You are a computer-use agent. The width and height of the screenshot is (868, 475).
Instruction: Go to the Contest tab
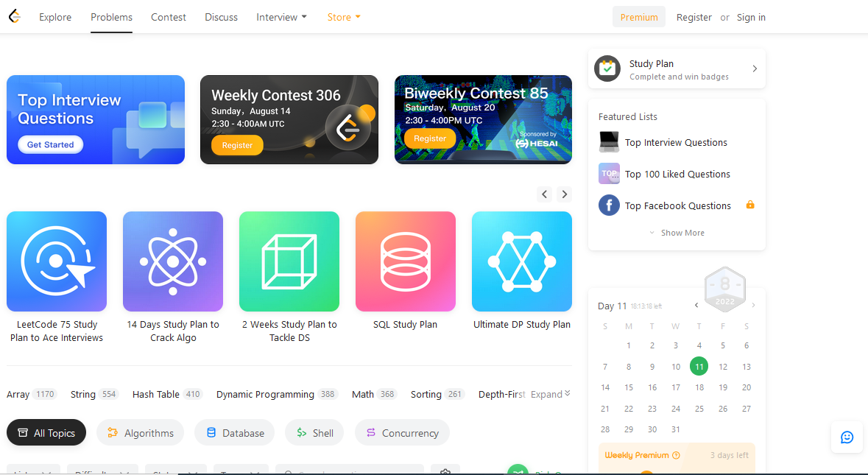(169, 17)
